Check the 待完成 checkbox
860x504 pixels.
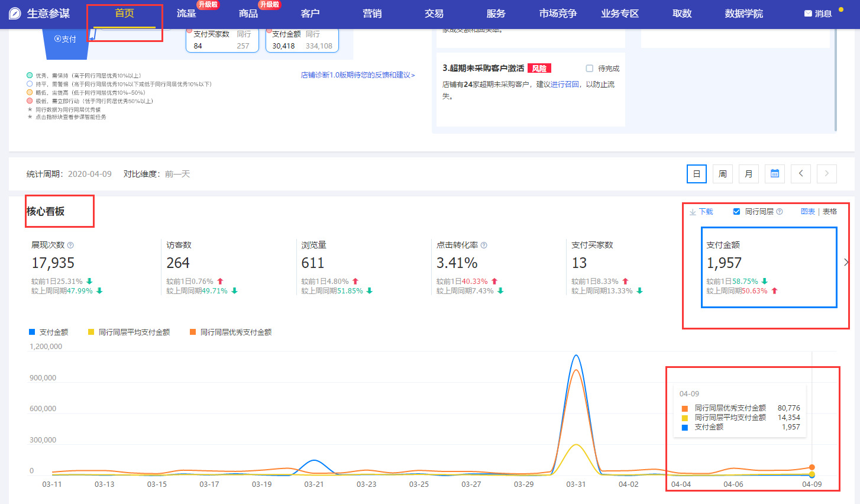tap(589, 69)
